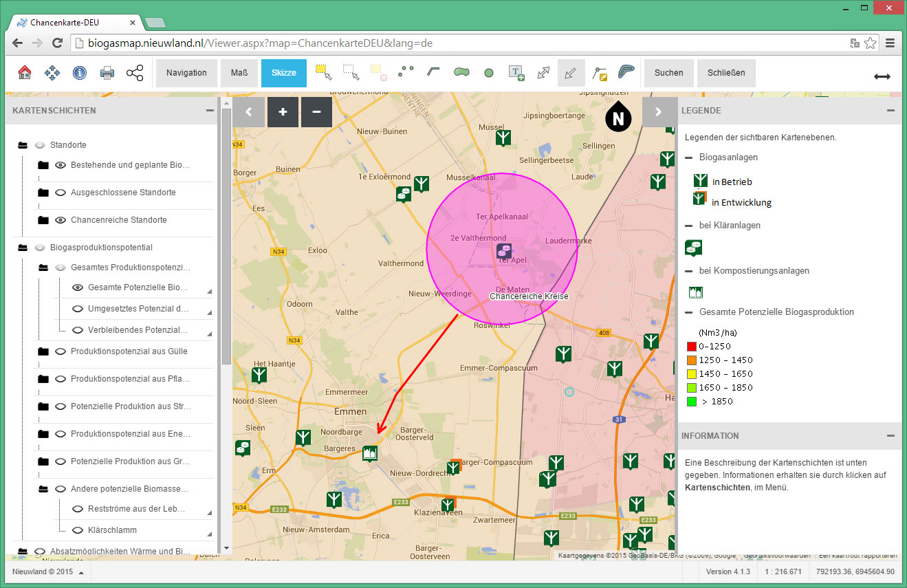This screenshot has width=907, height=588.
Task: Click the Chancenkarte-DEU browser tab
Action: point(76,23)
